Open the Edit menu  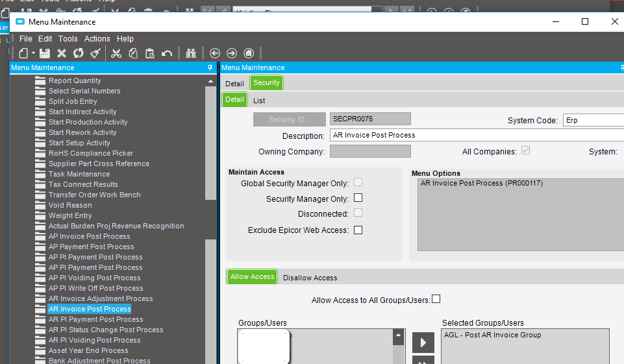[45, 38]
